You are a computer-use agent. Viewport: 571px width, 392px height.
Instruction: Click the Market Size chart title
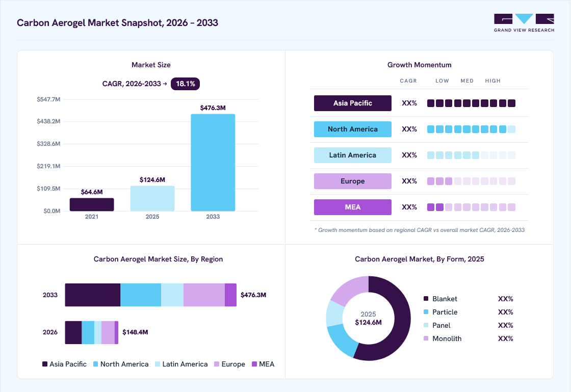151,65
